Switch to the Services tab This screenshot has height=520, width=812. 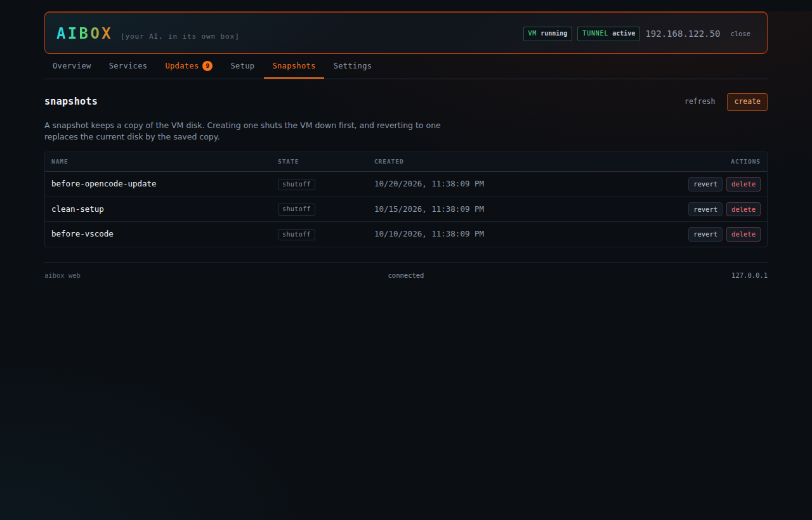click(x=128, y=66)
